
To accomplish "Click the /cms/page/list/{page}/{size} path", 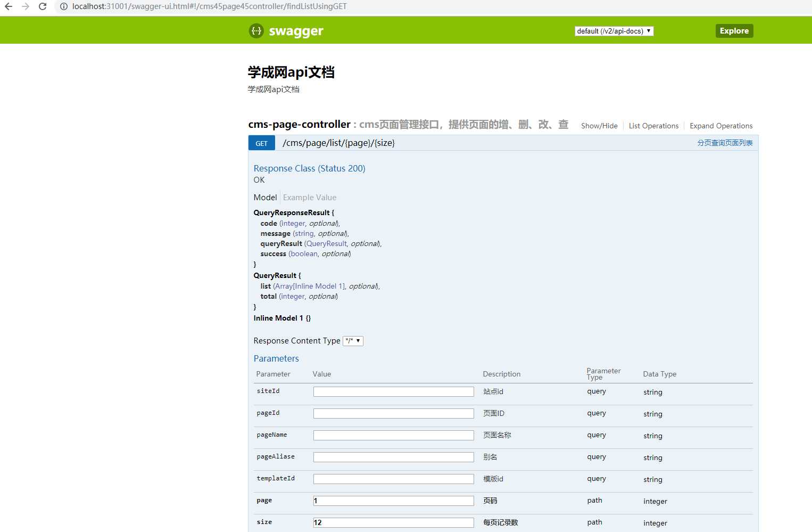I will (338, 143).
